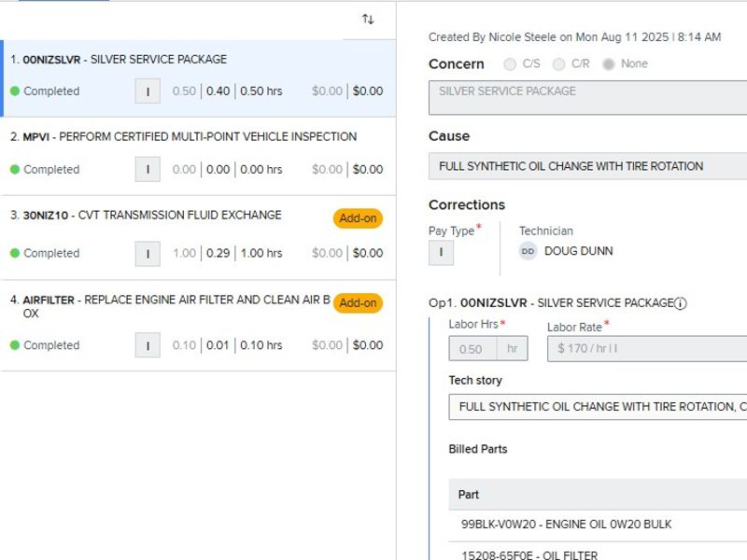Click the sort order arrows icon
This screenshot has width=747, height=560.
[x=368, y=20]
